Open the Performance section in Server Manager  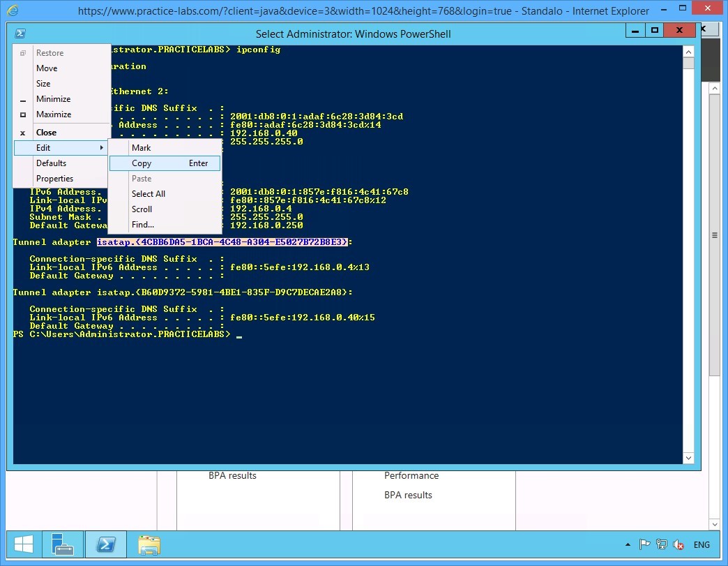(411, 475)
